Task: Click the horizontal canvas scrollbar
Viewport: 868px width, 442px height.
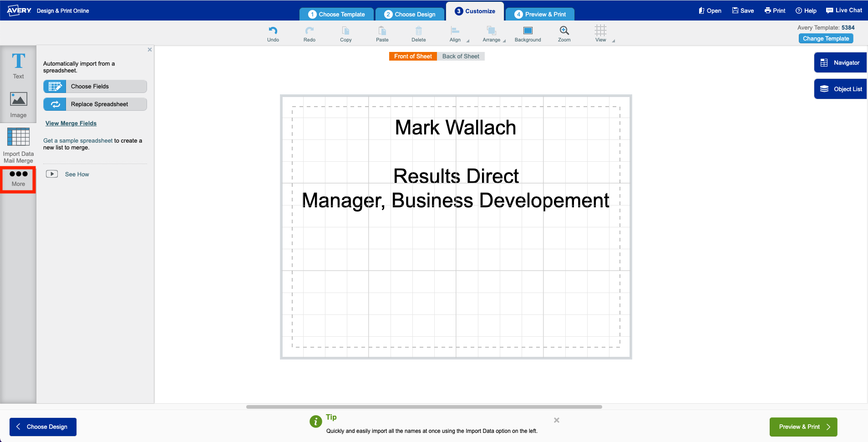Action: click(x=424, y=406)
